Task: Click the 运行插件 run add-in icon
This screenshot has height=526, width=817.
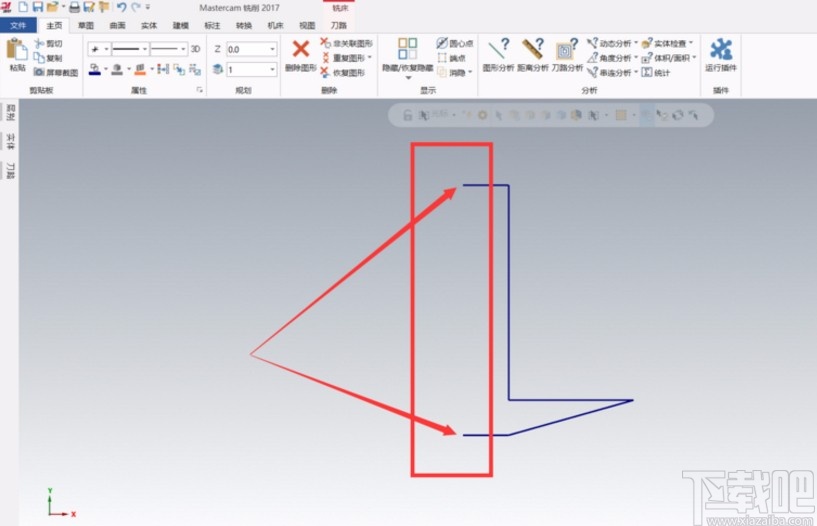Action: (721, 49)
